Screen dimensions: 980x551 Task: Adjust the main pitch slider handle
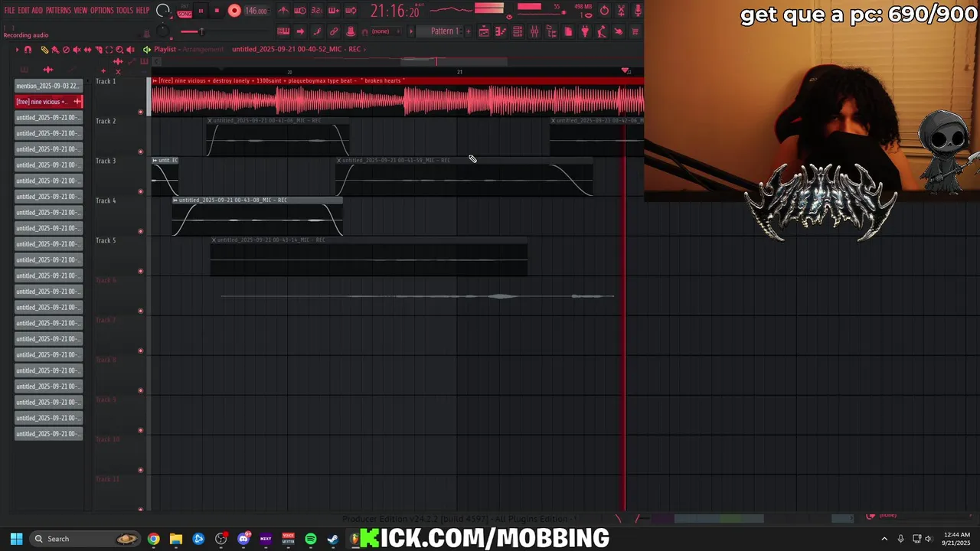coord(201,31)
